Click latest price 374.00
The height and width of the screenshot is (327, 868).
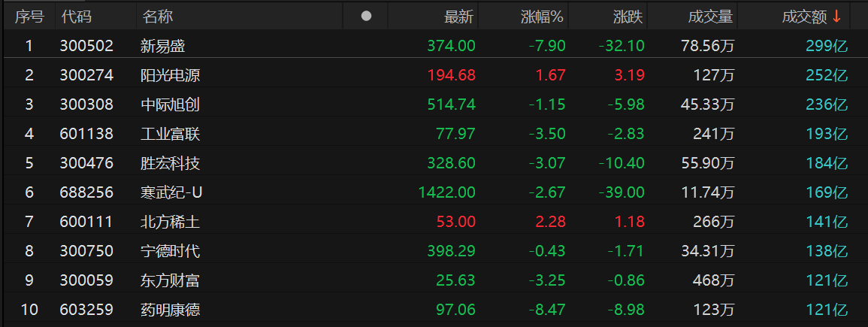pos(451,46)
